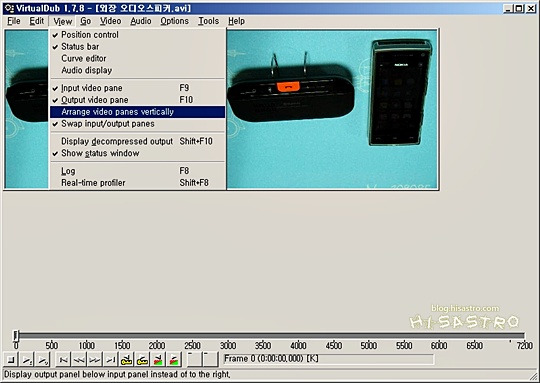Open the File menu

point(14,21)
